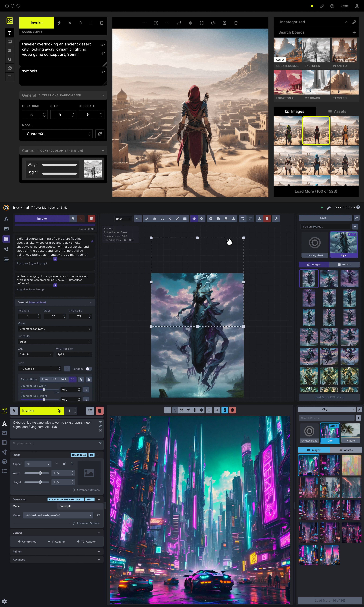Click the leaf seed icon in top viewer toolbar
The width and height of the screenshot is (364, 607).
(x=179, y=23)
